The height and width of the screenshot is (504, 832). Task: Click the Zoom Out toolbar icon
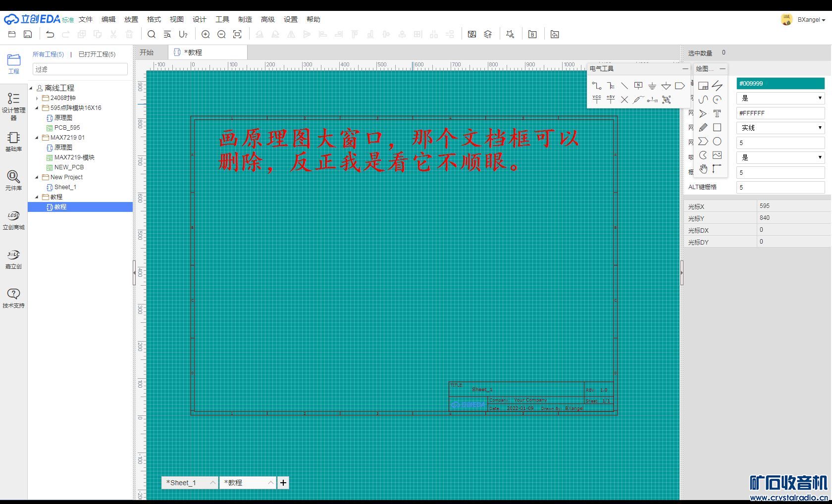(221, 34)
